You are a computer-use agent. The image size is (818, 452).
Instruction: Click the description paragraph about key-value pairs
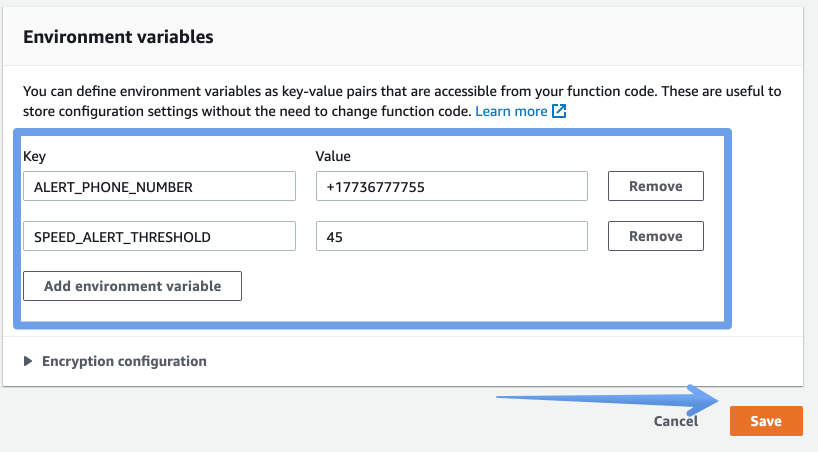(x=402, y=101)
